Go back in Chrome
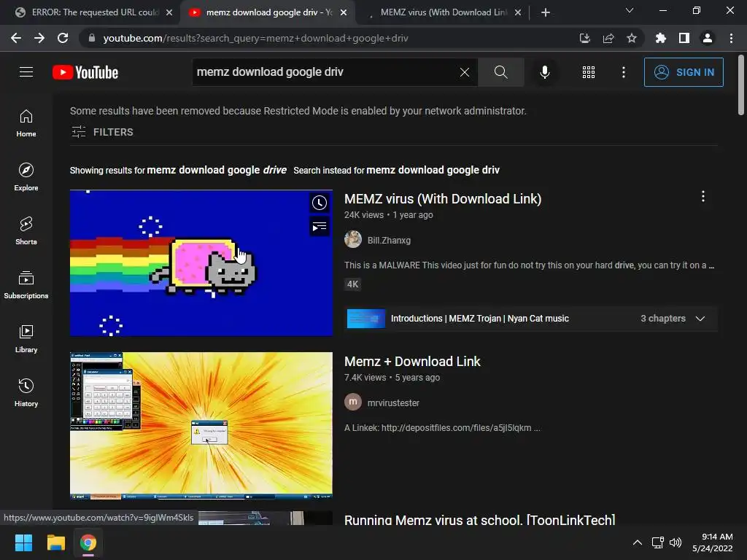 point(16,38)
